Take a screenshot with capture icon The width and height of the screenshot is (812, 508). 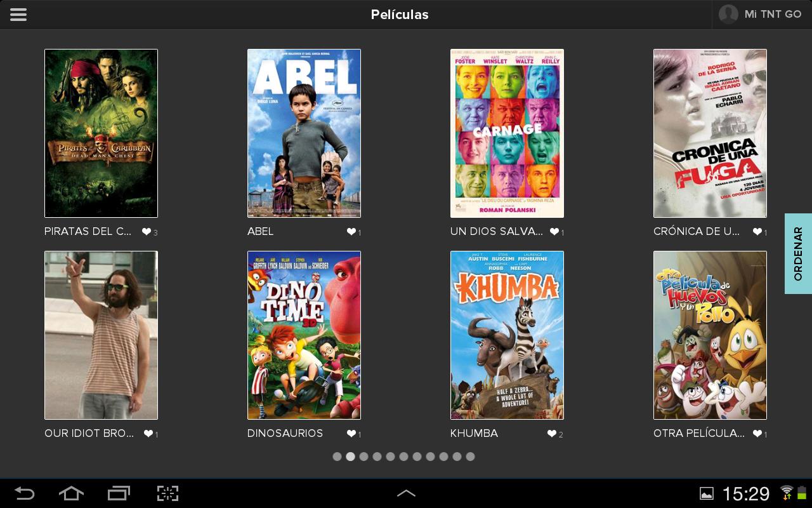click(167, 493)
